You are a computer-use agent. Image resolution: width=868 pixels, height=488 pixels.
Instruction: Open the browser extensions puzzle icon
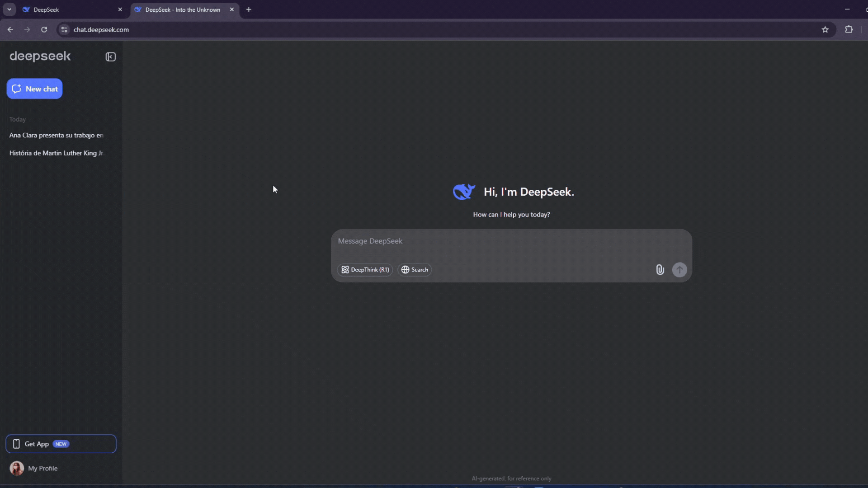pos(849,29)
